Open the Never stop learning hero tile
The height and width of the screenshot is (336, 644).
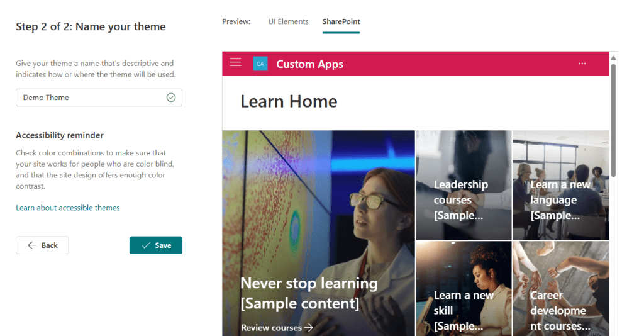pyautogui.click(x=318, y=233)
